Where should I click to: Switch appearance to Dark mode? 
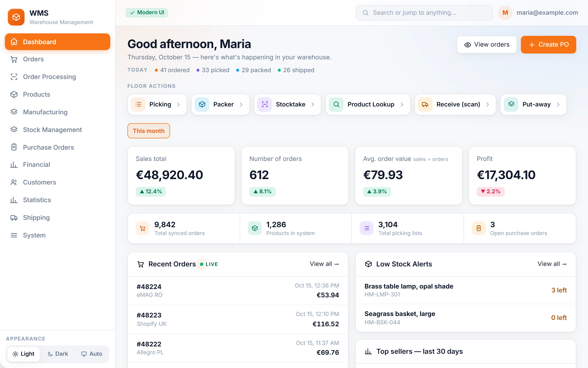coord(58,354)
